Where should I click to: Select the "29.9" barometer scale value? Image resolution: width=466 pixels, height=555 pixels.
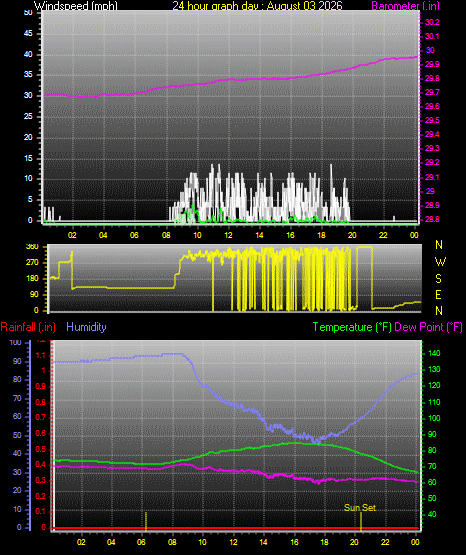432,64
